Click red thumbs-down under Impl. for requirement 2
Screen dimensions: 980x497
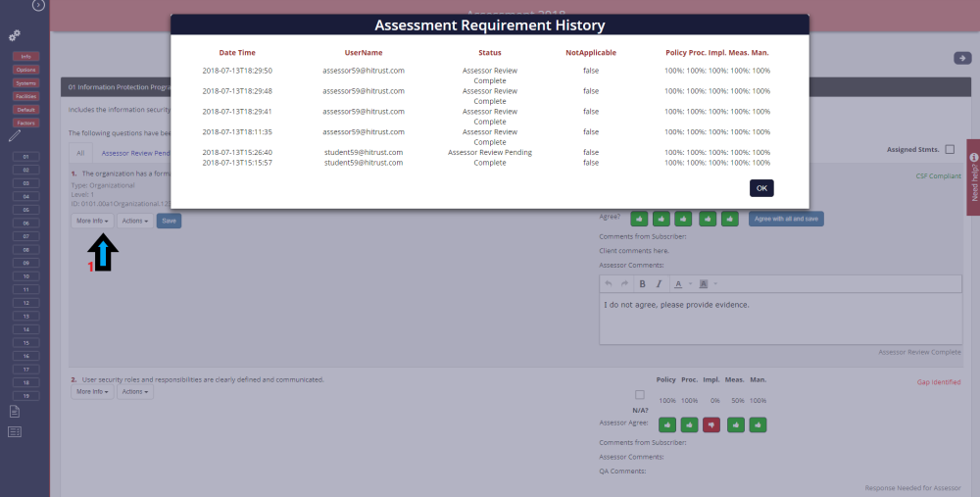coord(711,425)
